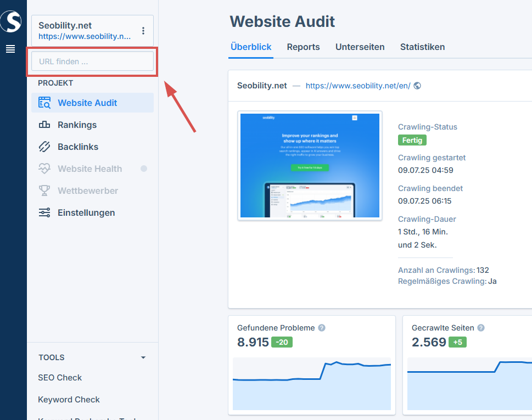The width and height of the screenshot is (532, 420).
Task: Click the Fertig status badge
Action: click(x=412, y=140)
